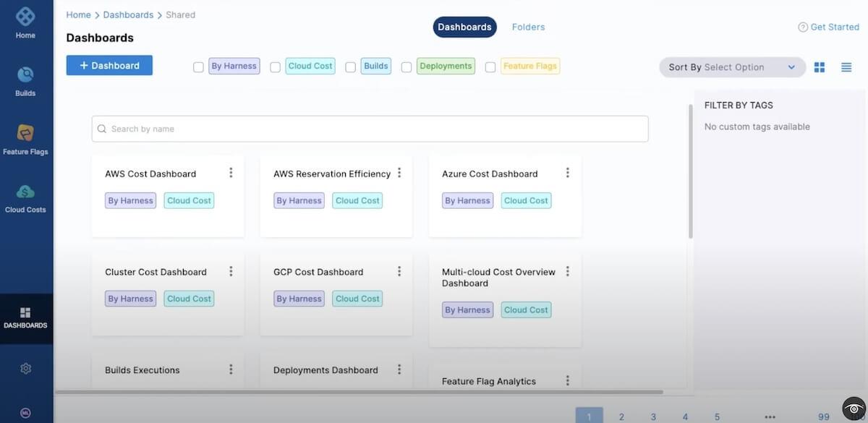The image size is (868, 423).
Task: Open options menu for AWS Cost Dashboard
Action: point(231,173)
